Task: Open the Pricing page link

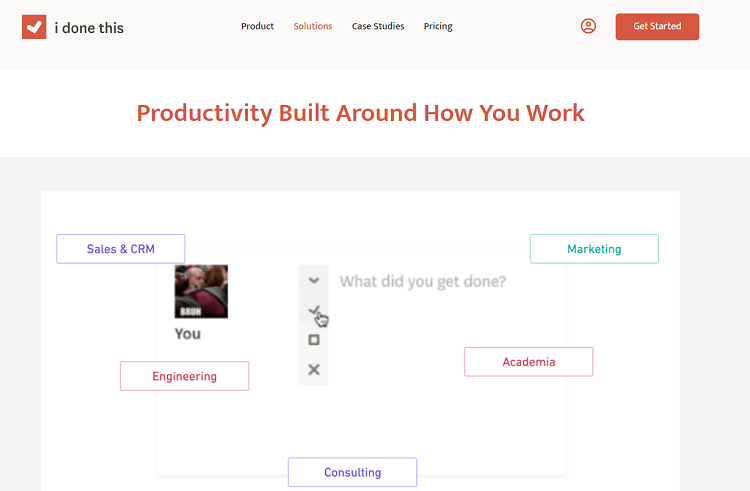Action: [438, 26]
